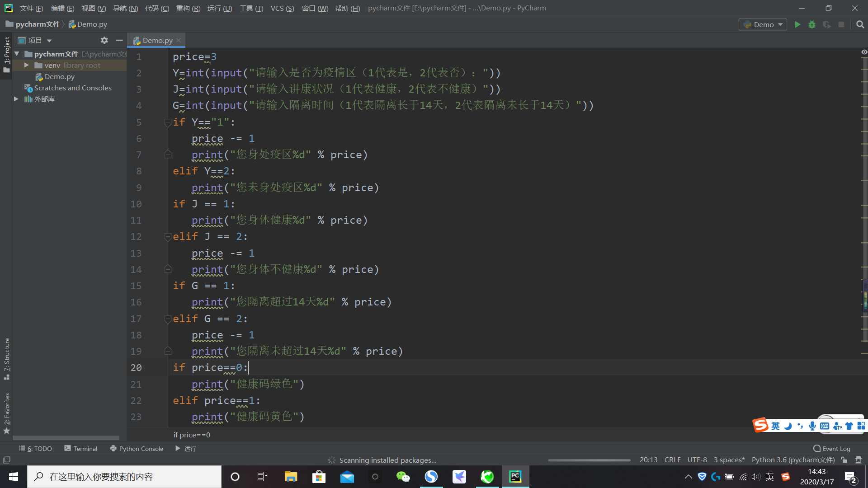This screenshot has width=868, height=488.
Task: Open the Structure side panel tab
Action: point(6,359)
